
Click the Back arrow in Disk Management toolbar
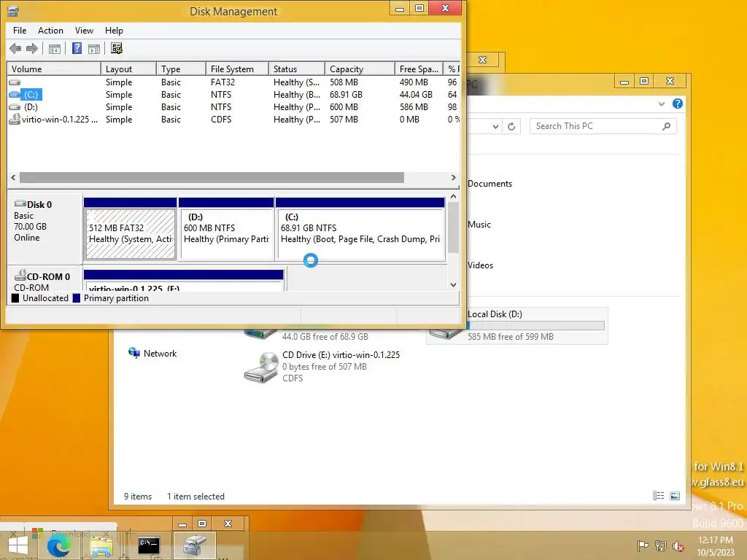15,48
